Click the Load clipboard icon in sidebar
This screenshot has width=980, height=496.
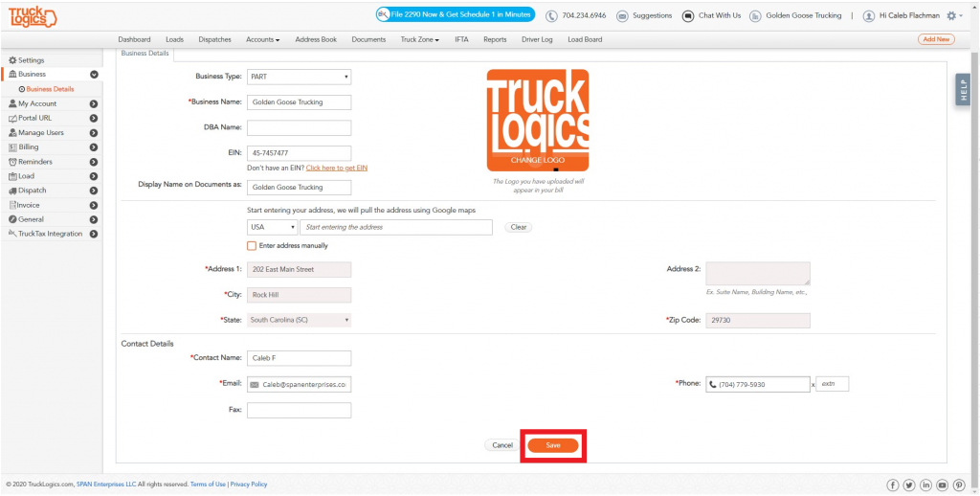pyautogui.click(x=12, y=176)
